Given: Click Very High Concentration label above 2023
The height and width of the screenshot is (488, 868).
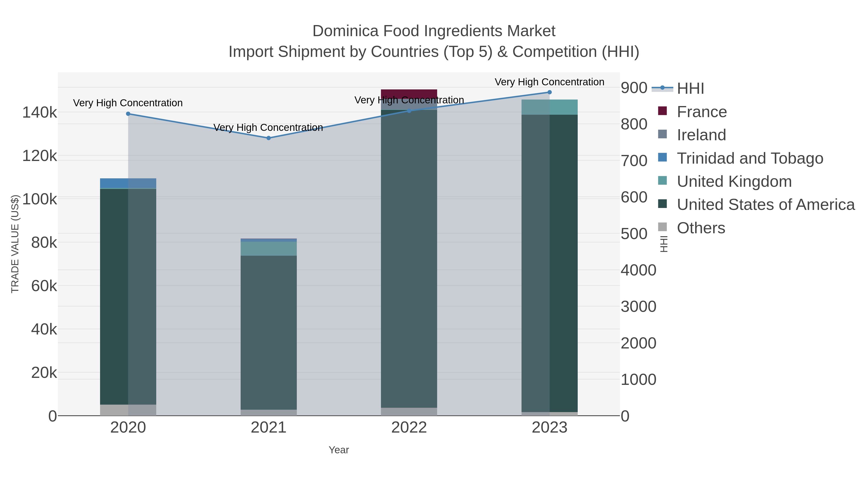Looking at the screenshot, I should click(x=549, y=82).
